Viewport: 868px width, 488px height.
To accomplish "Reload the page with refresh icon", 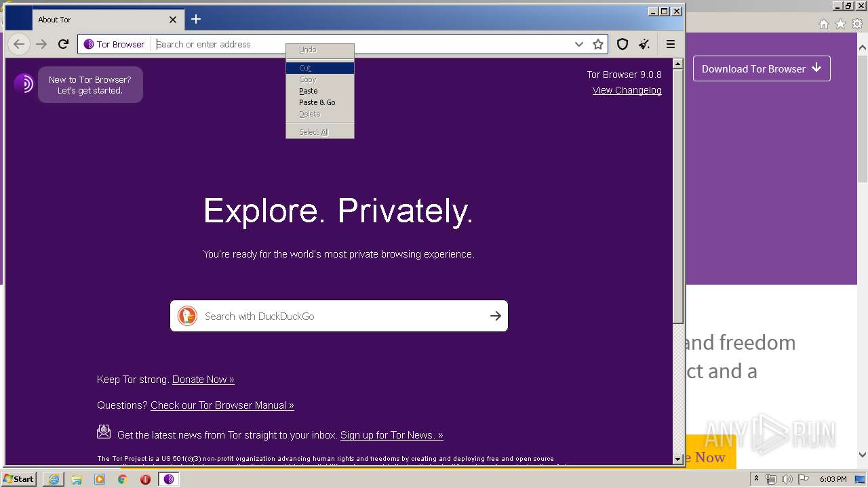I will tap(63, 44).
